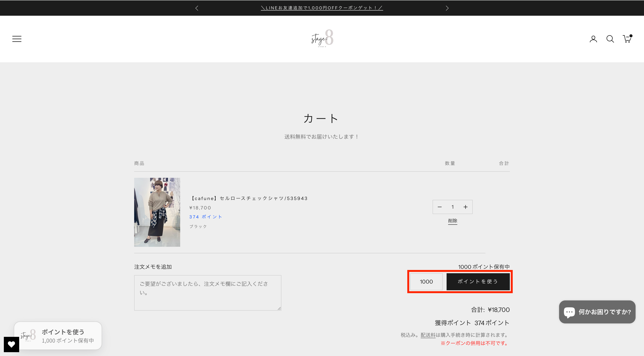The height and width of the screenshot is (356, 644).
Task: Decrease quantity with minus button
Action: click(439, 207)
